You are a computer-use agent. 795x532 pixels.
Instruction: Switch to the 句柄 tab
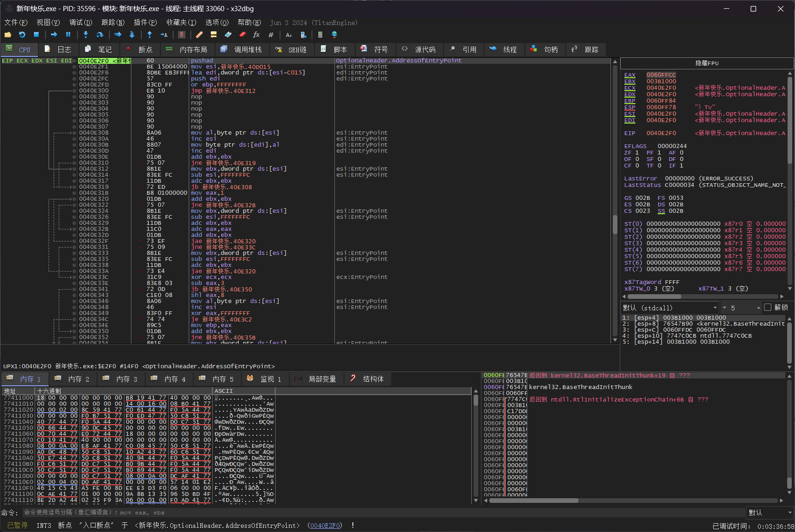coord(545,49)
